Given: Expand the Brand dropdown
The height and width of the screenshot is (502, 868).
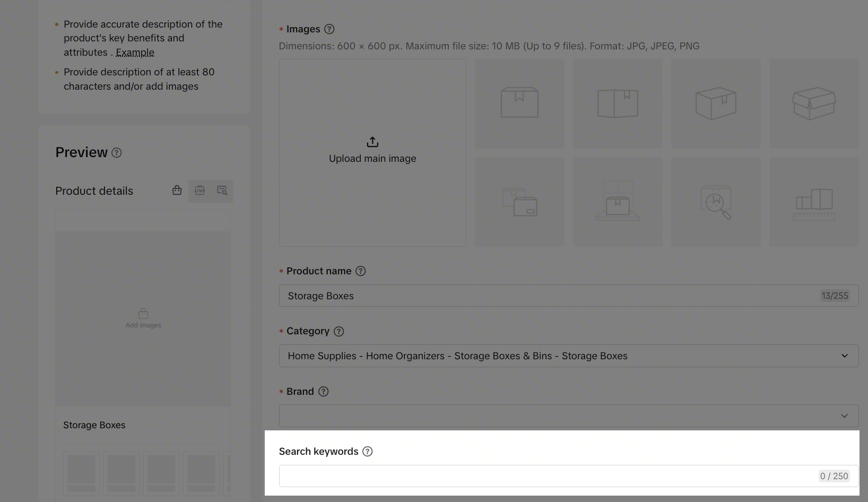Looking at the screenshot, I should 568,416.
